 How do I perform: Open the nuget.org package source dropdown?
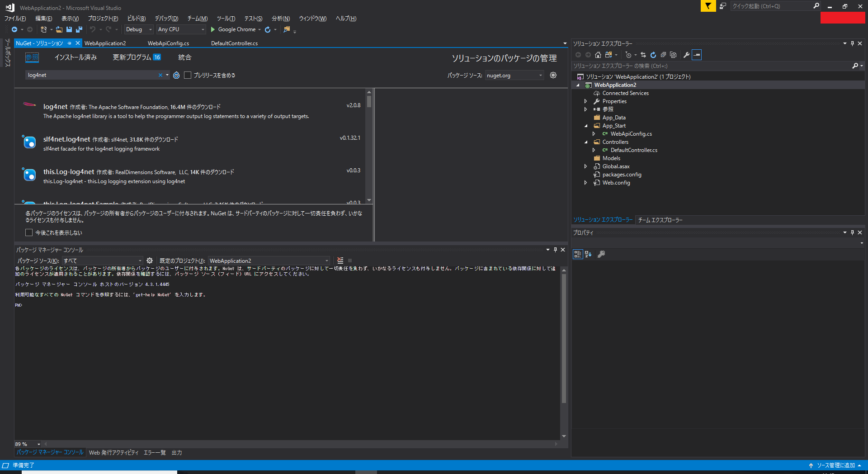[x=514, y=76]
